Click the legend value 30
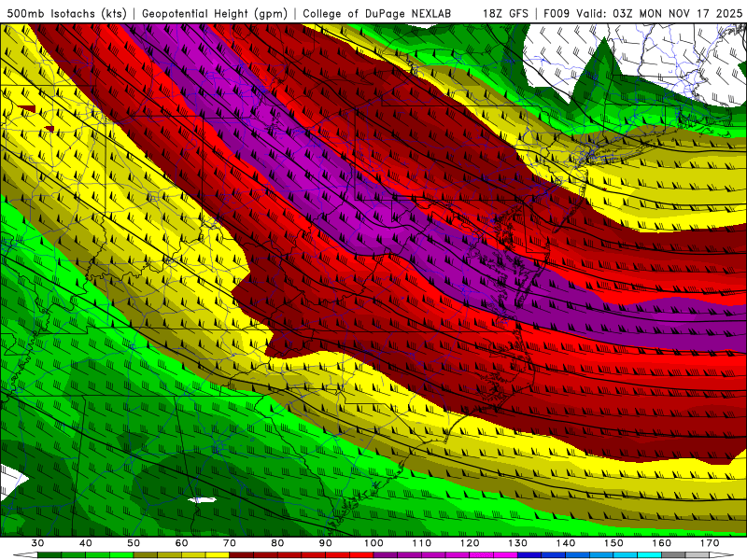This screenshot has width=747, height=560. tap(37, 543)
